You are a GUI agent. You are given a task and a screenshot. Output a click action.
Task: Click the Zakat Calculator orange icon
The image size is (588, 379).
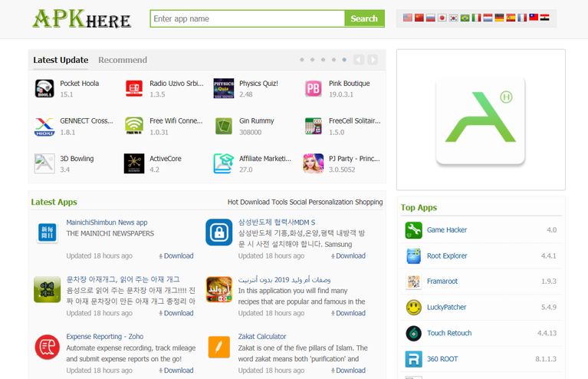pos(219,347)
